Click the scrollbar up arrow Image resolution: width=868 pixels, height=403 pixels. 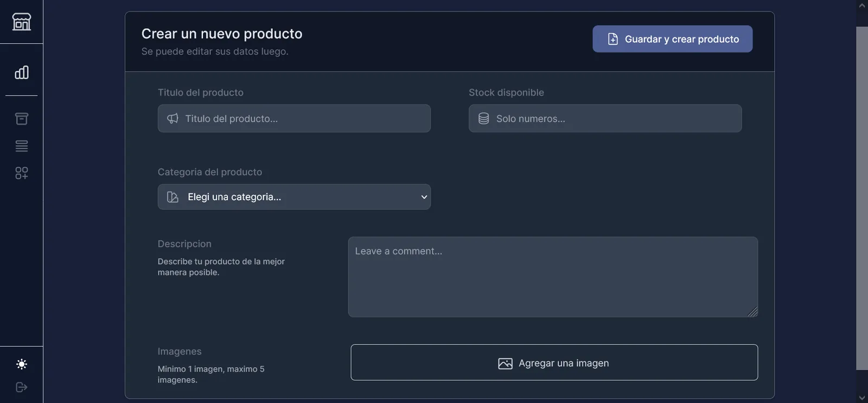(x=862, y=5)
